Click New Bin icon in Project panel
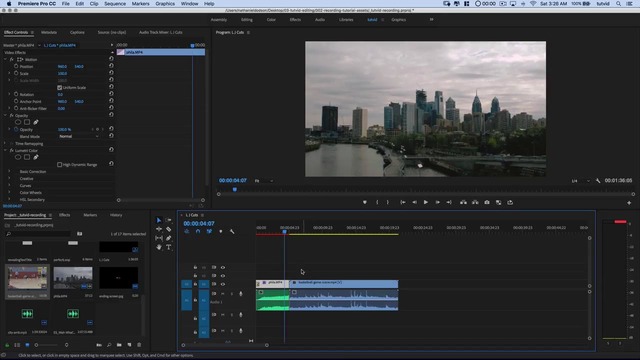 [x=119, y=345]
